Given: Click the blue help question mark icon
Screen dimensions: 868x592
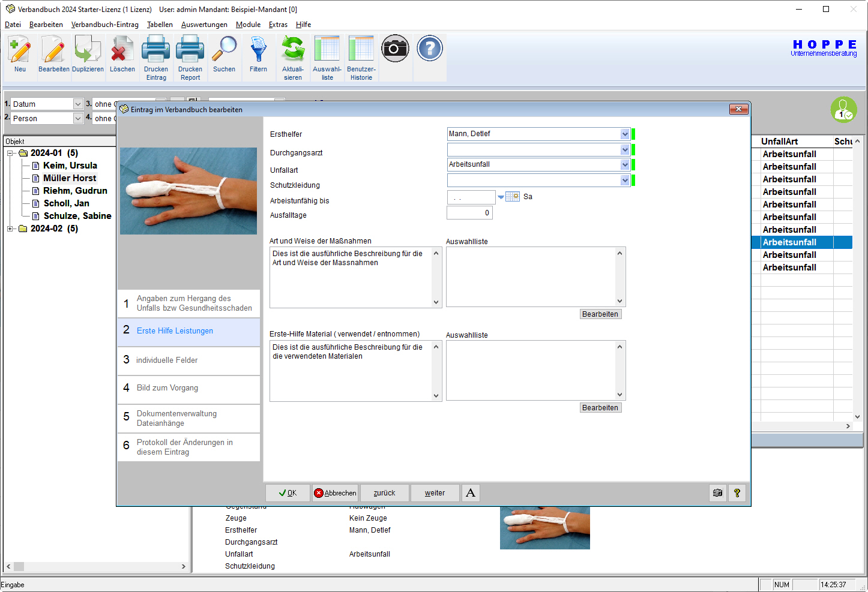Looking at the screenshot, I should click(x=430, y=49).
